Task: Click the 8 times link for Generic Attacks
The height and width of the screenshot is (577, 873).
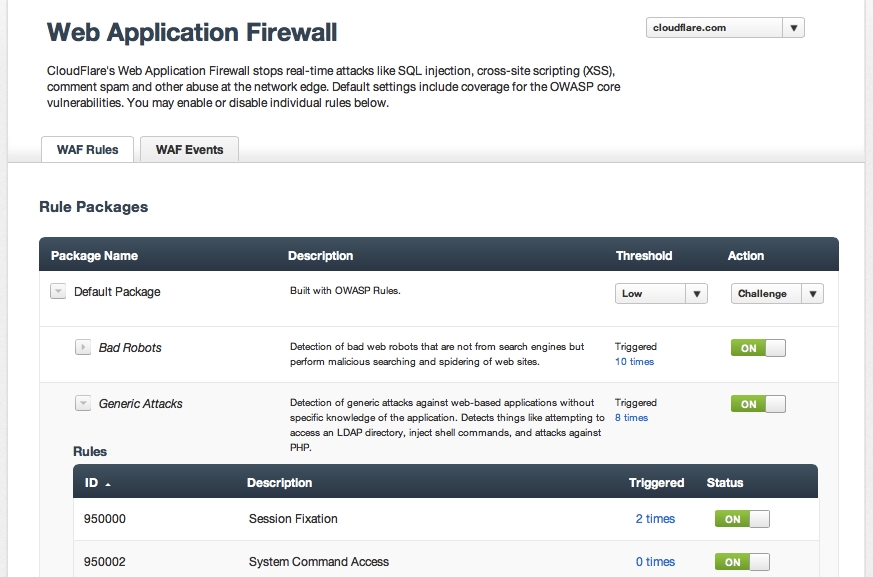Action: pos(631,417)
